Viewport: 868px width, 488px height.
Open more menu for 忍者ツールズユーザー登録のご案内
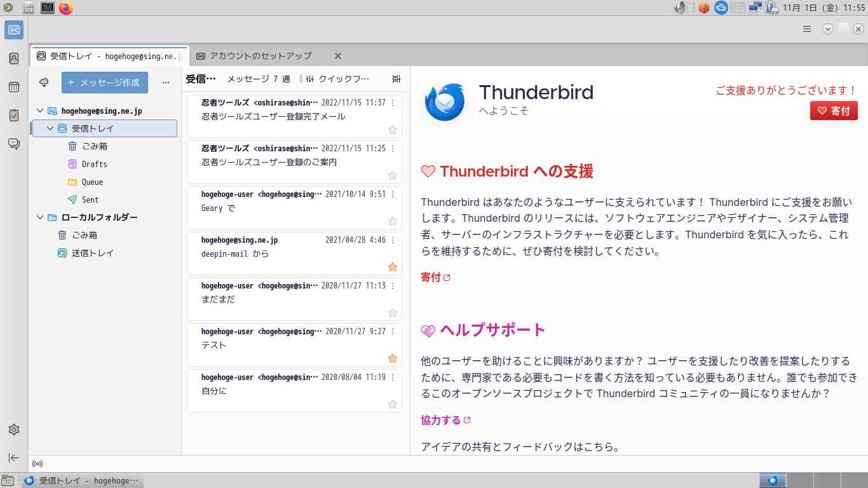(x=393, y=149)
